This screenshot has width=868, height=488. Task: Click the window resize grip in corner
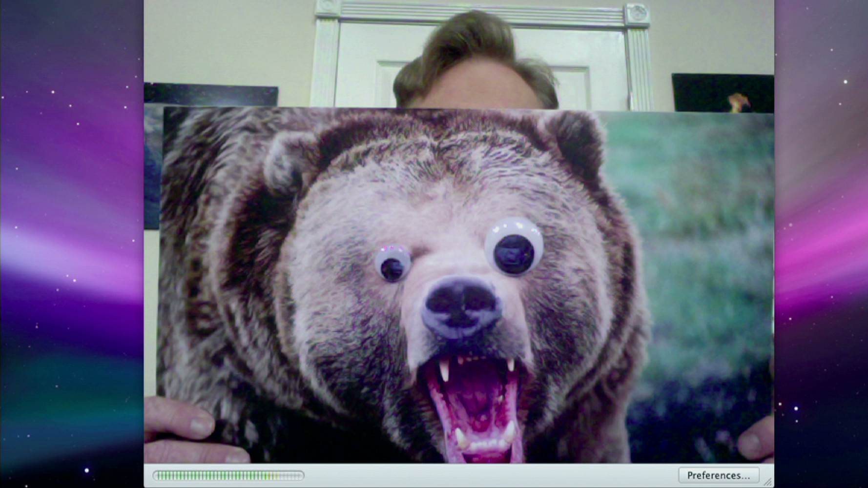pyautogui.click(x=768, y=482)
